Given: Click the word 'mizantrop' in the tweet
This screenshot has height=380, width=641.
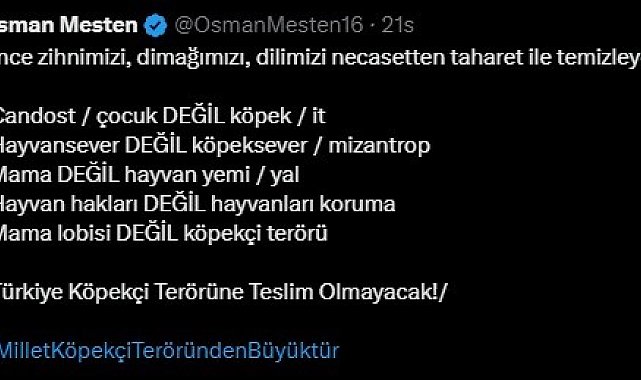Looking at the screenshot, I should coord(379,147).
